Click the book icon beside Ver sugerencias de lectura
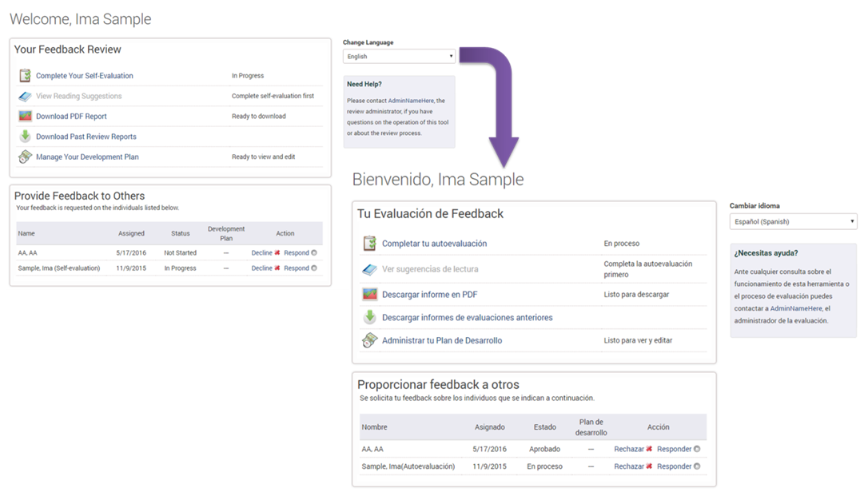 click(x=369, y=269)
